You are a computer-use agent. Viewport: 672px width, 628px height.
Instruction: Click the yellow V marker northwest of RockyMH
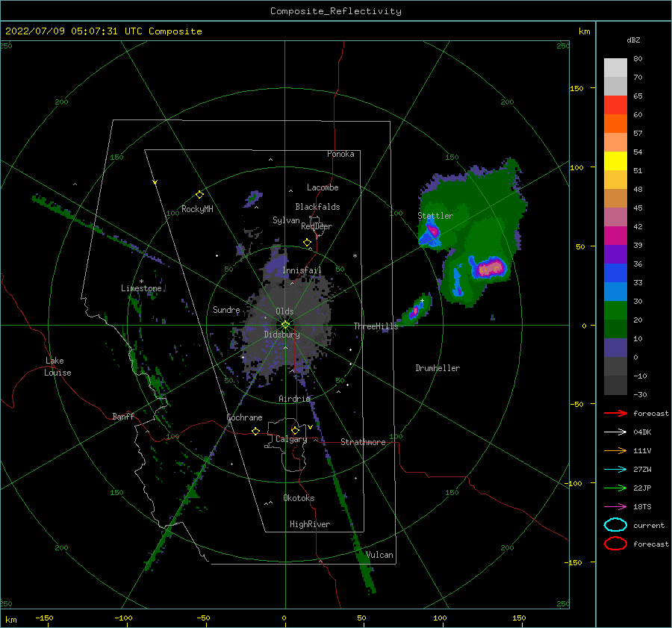point(155,182)
